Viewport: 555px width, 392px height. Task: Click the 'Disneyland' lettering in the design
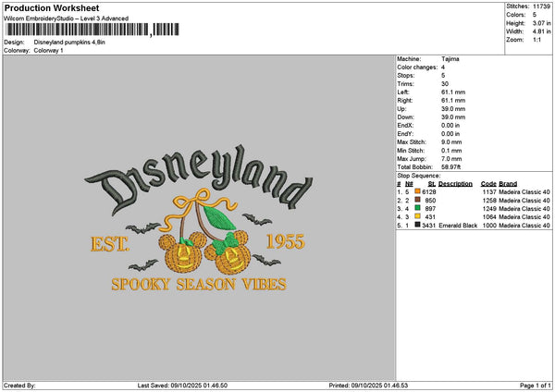pos(199,178)
